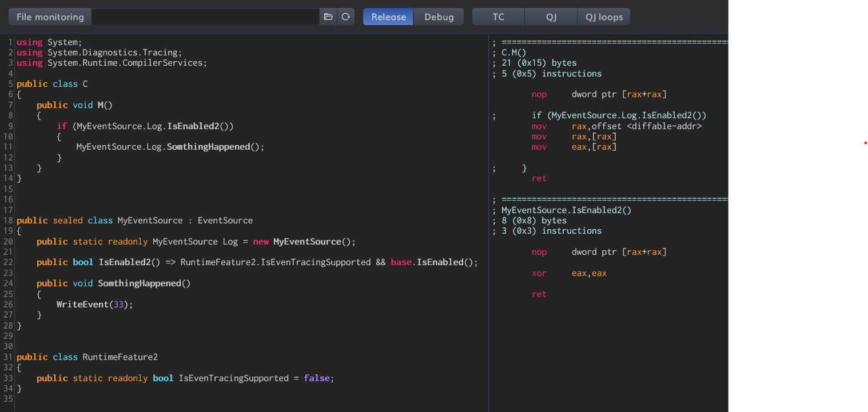This screenshot has height=412, width=868.
Task: Click the 'public void SomthingHappened()' signature
Action: [x=113, y=283]
